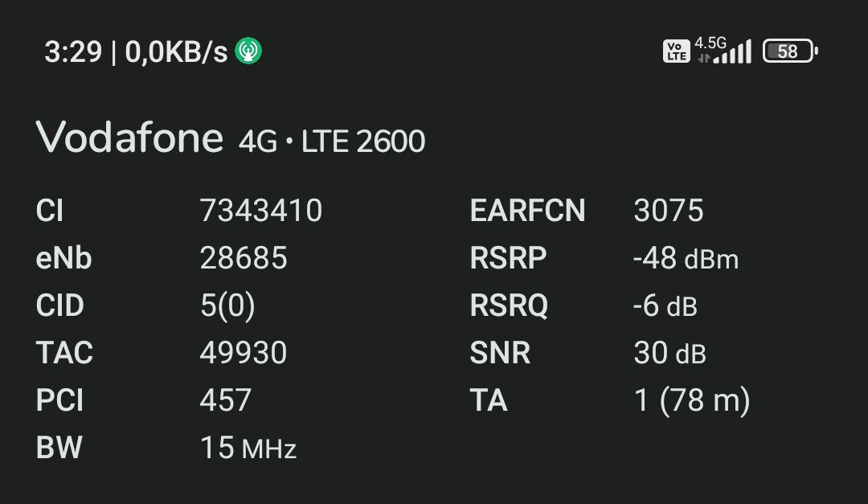Tap the BW value 15 MHz

[248, 448]
